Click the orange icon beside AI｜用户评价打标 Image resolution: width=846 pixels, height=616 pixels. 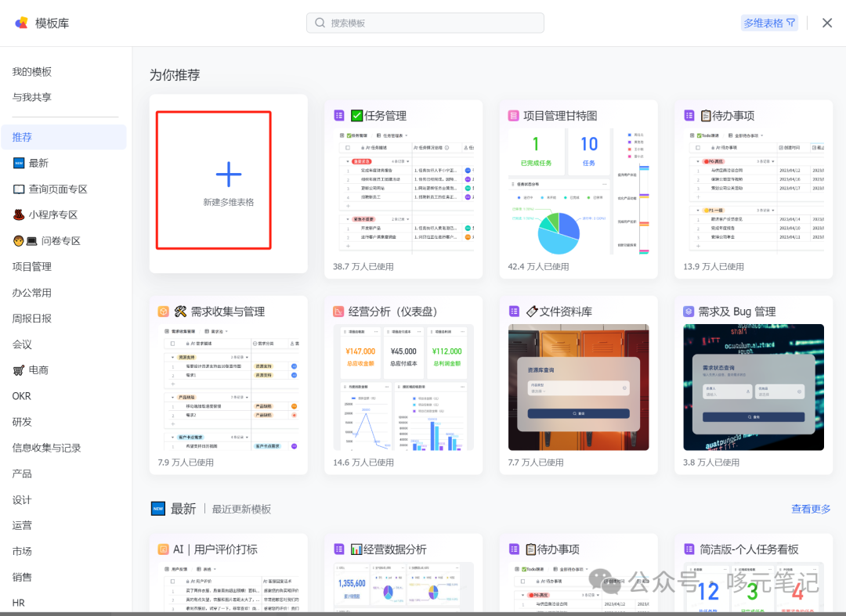(164, 549)
